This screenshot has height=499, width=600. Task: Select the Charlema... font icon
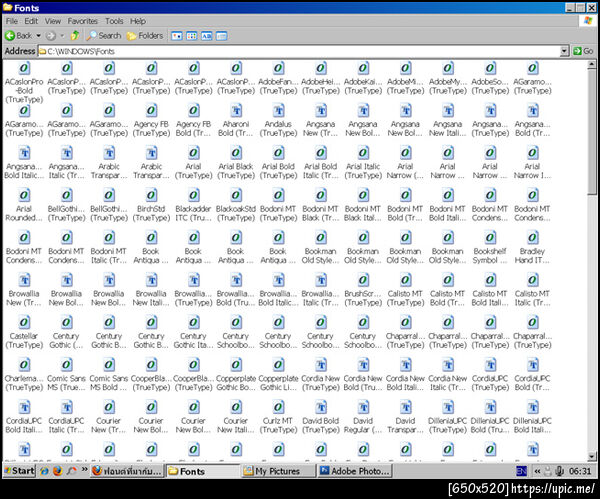tap(24, 365)
